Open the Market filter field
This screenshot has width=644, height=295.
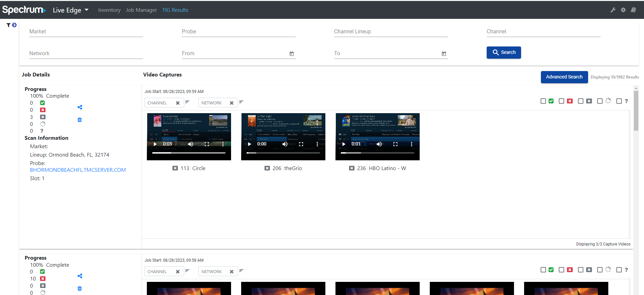[86, 32]
